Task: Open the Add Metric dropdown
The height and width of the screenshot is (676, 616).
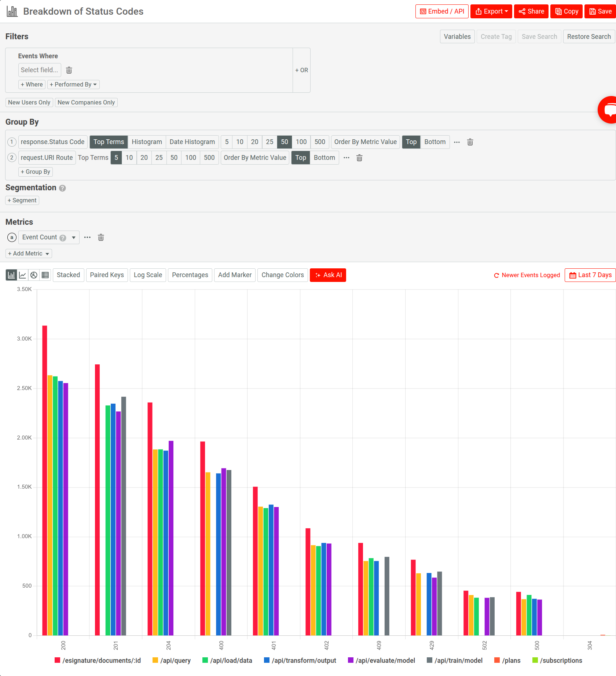Action: [x=28, y=253]
